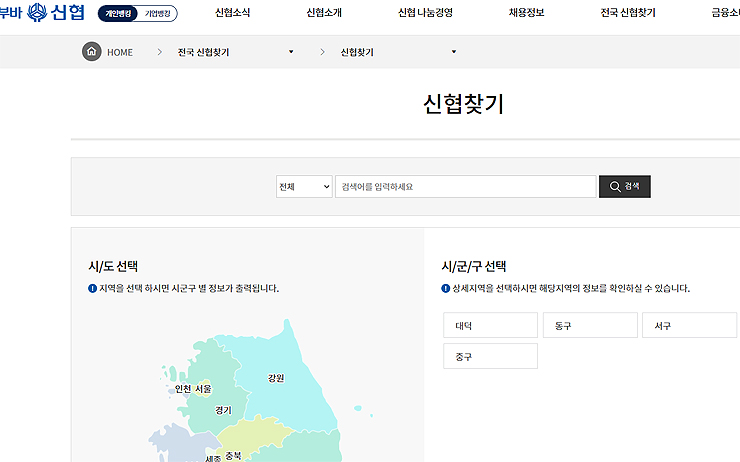This screenshot has height=462, width=740.
Task: Select the 서구 district button
Action: point(690,325)
